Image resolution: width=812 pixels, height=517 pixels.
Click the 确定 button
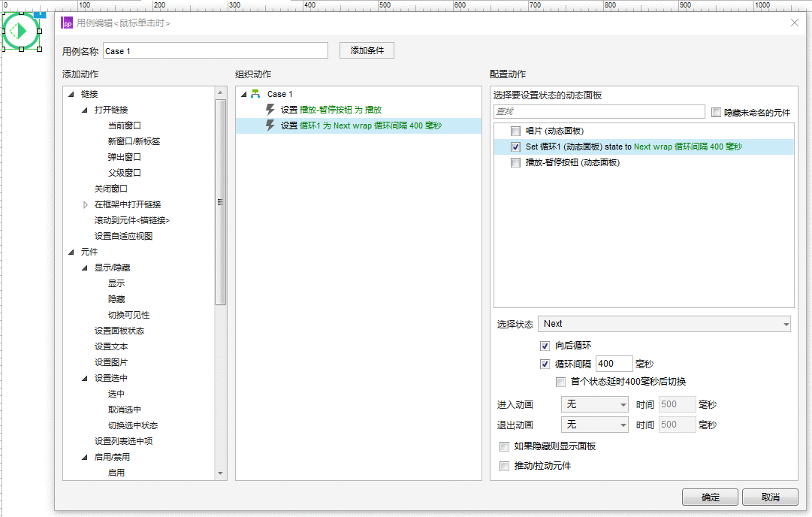point(710,497)
